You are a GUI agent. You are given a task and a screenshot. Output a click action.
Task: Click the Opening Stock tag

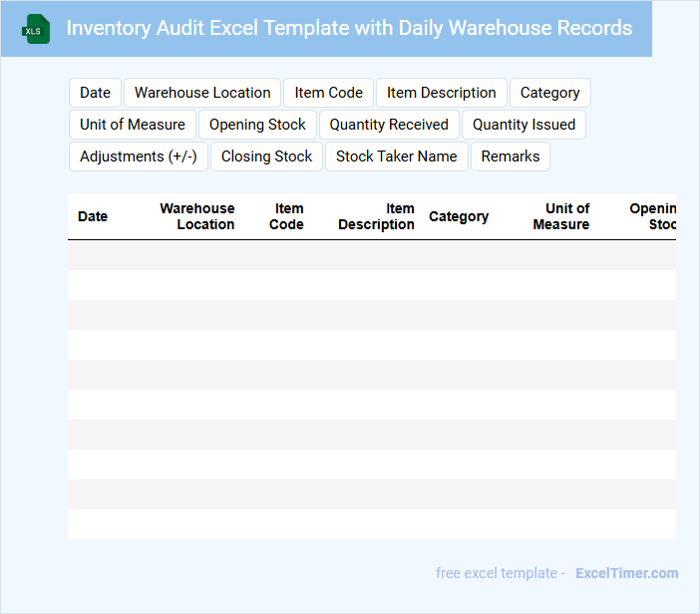coord(257,125)
